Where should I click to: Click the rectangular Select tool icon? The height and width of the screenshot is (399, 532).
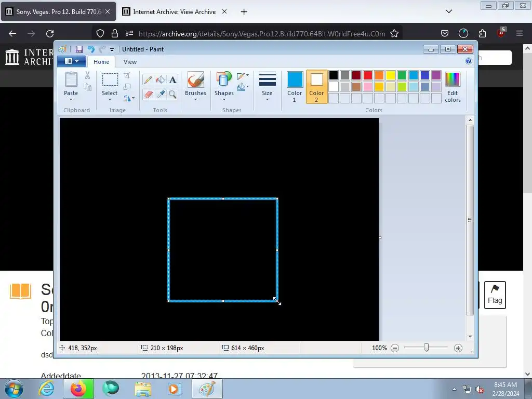(110, 79)
